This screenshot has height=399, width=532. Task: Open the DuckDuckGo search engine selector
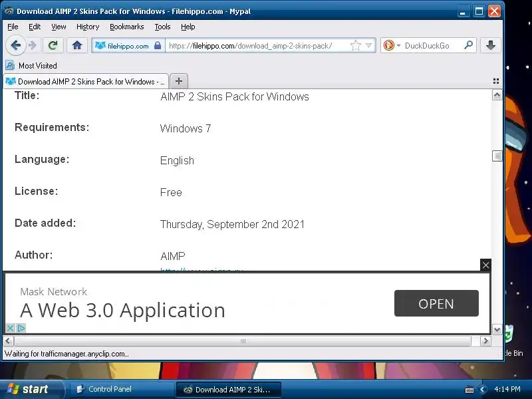392,45
